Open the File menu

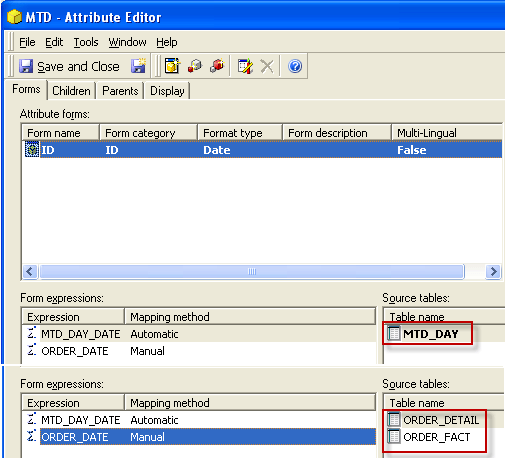tap(27, 42)
